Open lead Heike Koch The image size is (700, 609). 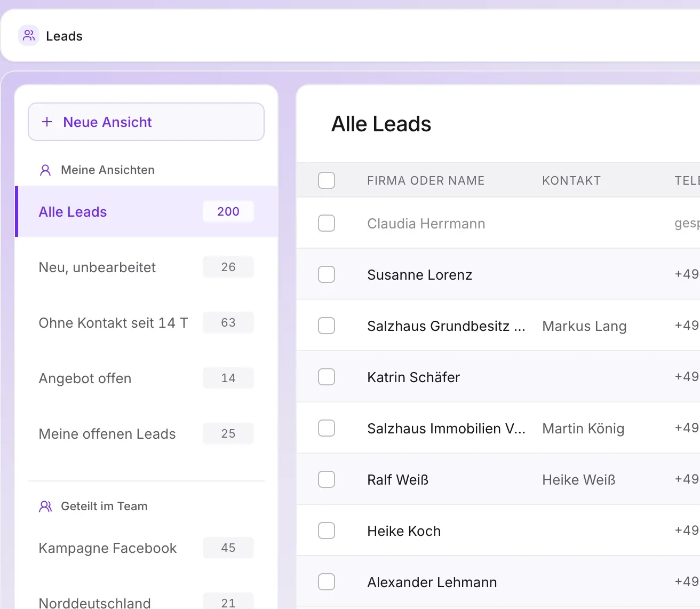tap(404, 531)
